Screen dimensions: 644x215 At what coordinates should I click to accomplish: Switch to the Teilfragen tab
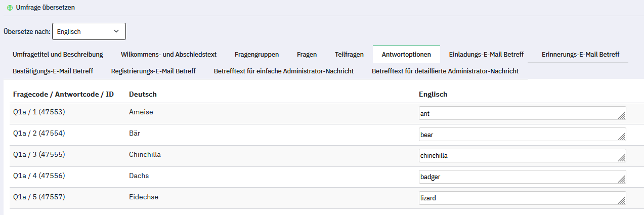coord(349,54)
